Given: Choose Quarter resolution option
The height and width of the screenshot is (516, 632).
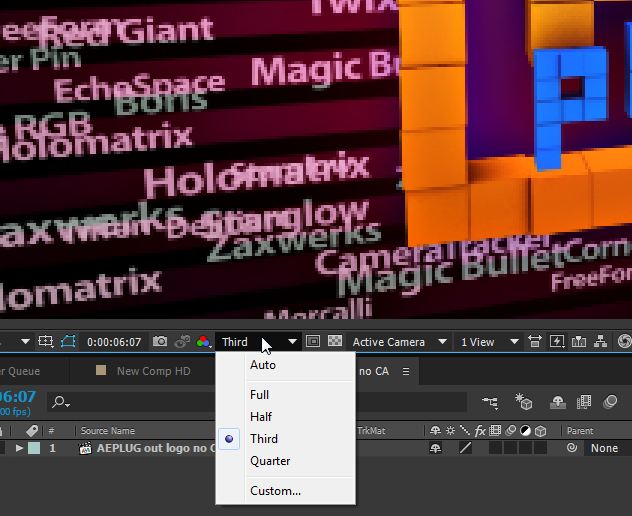Looking at the screenshot, I should tap(286, 461).
